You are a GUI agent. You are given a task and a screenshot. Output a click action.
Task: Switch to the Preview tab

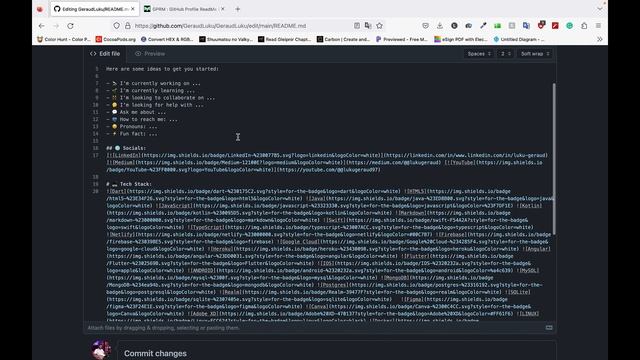point(150,54)
